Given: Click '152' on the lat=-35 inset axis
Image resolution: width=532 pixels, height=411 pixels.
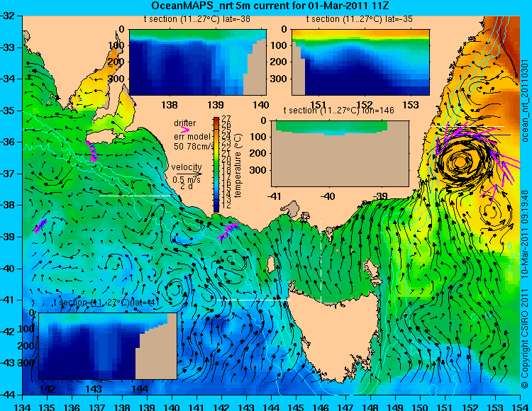Looking at the screenshot, I should (365, 105).
